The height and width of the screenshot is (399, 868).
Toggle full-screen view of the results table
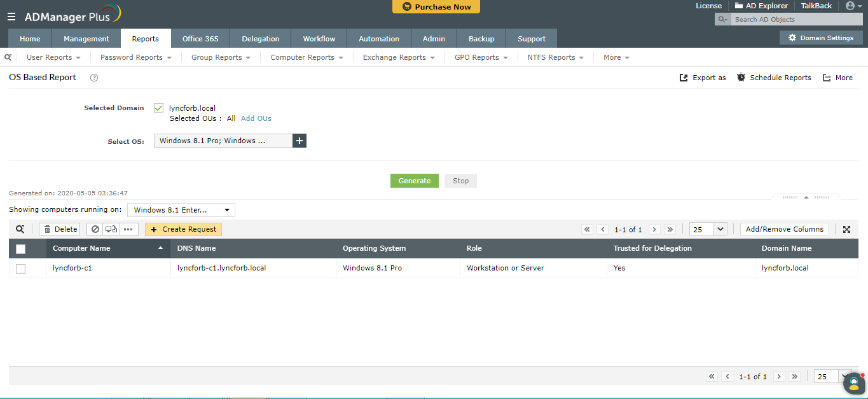[x=847, y=230]
